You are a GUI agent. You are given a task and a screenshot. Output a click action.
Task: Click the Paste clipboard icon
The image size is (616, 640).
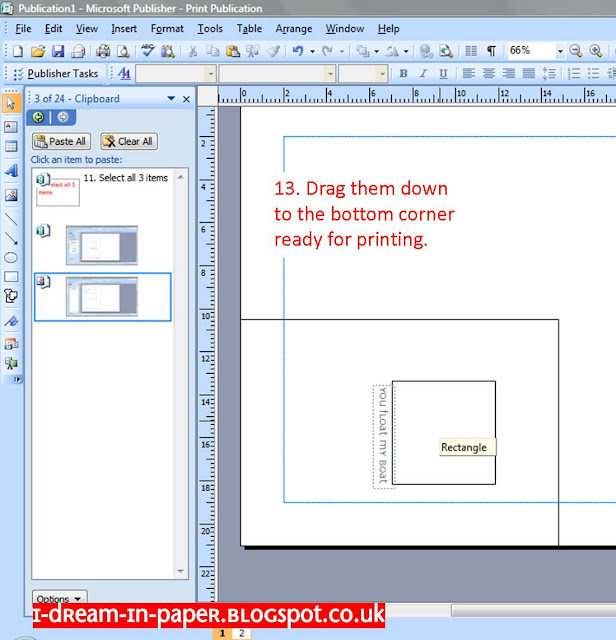click(x=233, y=51)
